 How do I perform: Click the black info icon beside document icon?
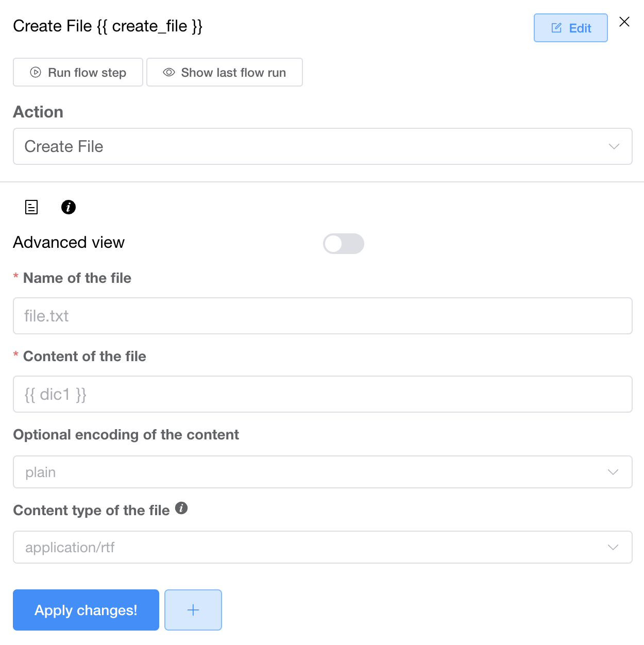(x=69, y=207)
